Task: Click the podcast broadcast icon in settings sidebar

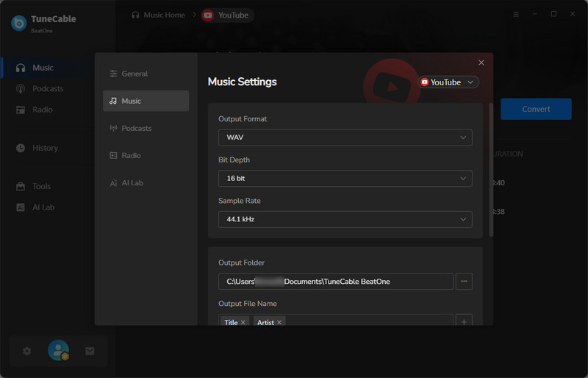Action: point(113,128)
